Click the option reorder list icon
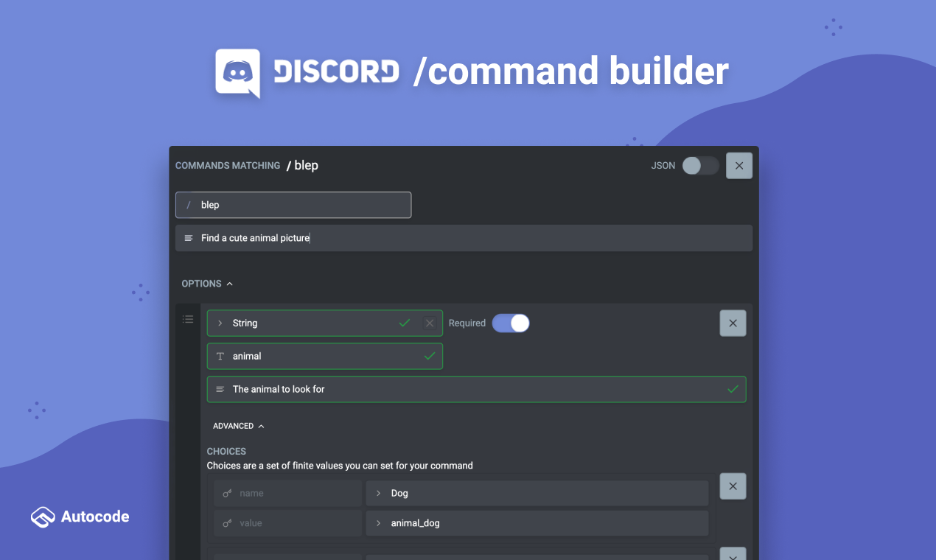The image size is (936, 560). 188,319
